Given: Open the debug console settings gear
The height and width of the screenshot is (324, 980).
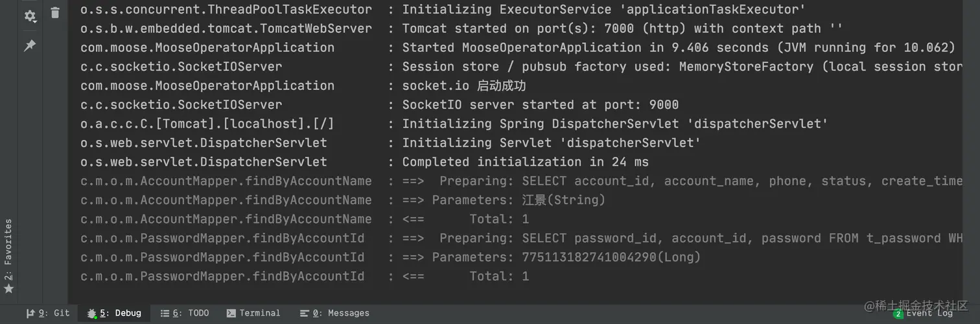Looking at the screenshot, I should click(30, 16).
